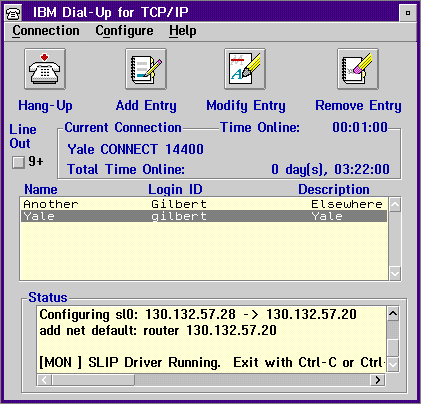Click the Remove Entry label text

(358, 106)
